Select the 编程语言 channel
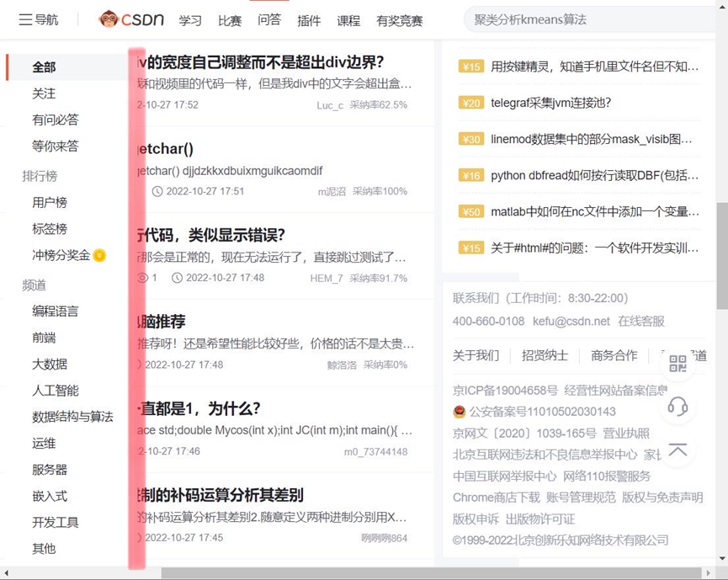The image size is (728, 580). [56, 311]
